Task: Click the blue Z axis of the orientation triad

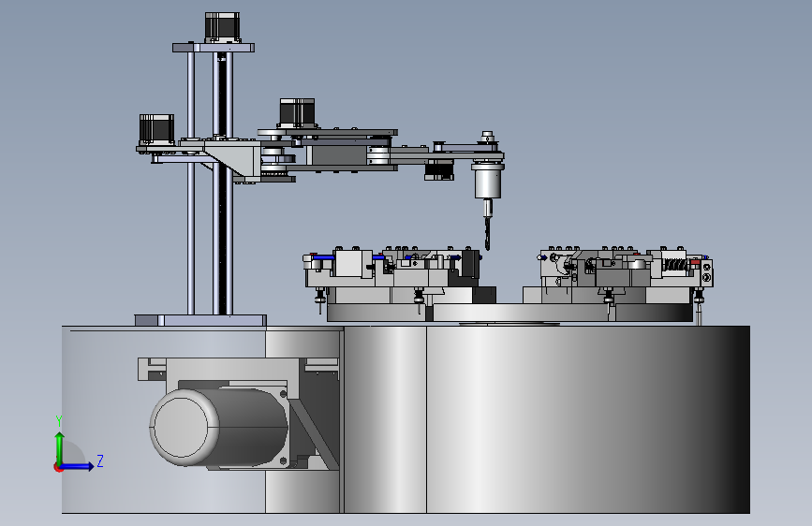Action: (x=78, y=466)
